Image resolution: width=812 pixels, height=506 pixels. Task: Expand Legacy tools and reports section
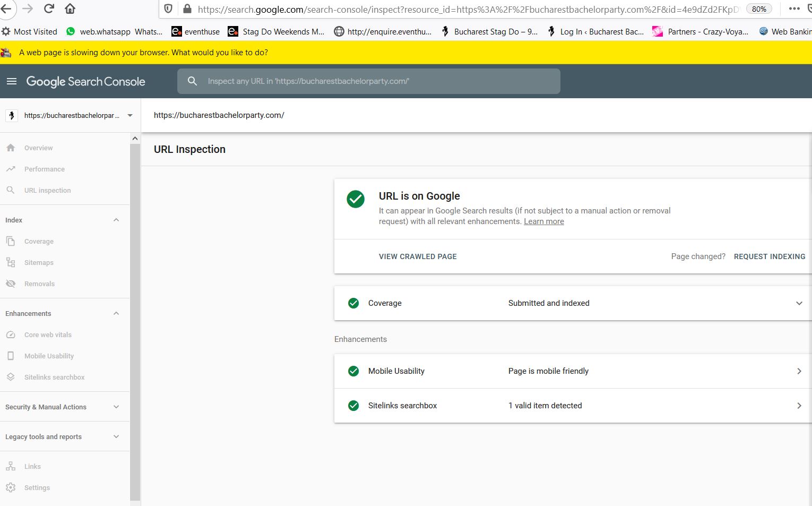[x=116, y=436]
